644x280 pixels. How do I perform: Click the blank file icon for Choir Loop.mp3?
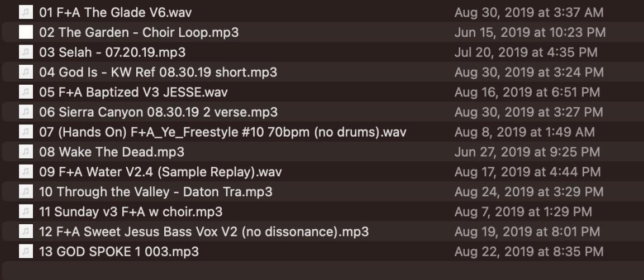pyautogui.click(x=25, y=32)
